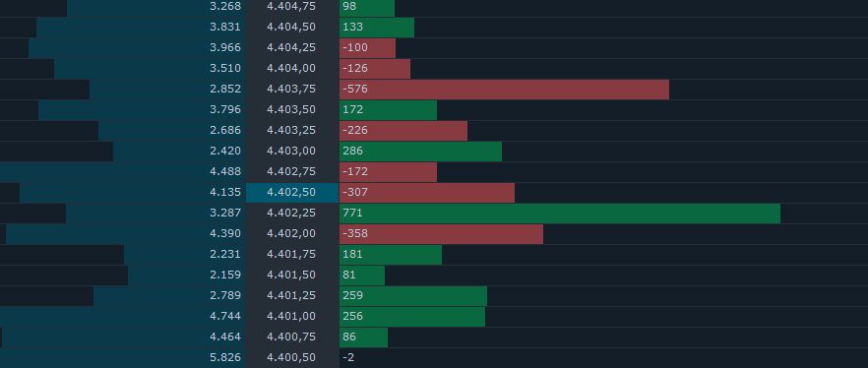Screen dimensions: 868x368
Task: Click the volume cell showing 3.966
Action: 137,47
